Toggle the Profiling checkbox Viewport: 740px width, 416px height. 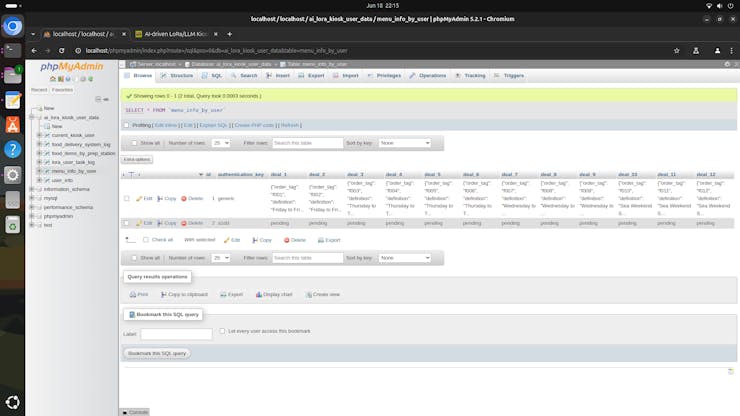126,125
